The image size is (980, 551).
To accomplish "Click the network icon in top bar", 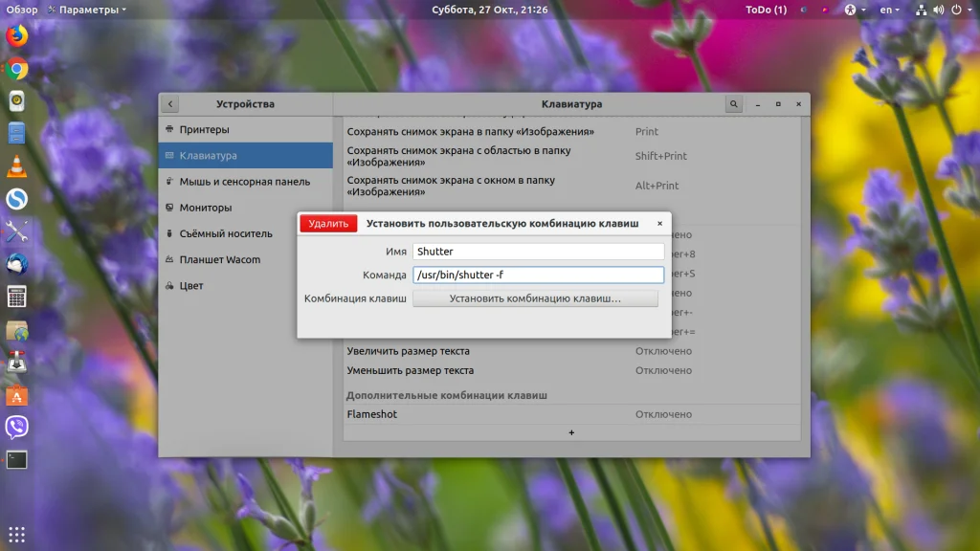I will pyautogui.click(x=922, y=10).
